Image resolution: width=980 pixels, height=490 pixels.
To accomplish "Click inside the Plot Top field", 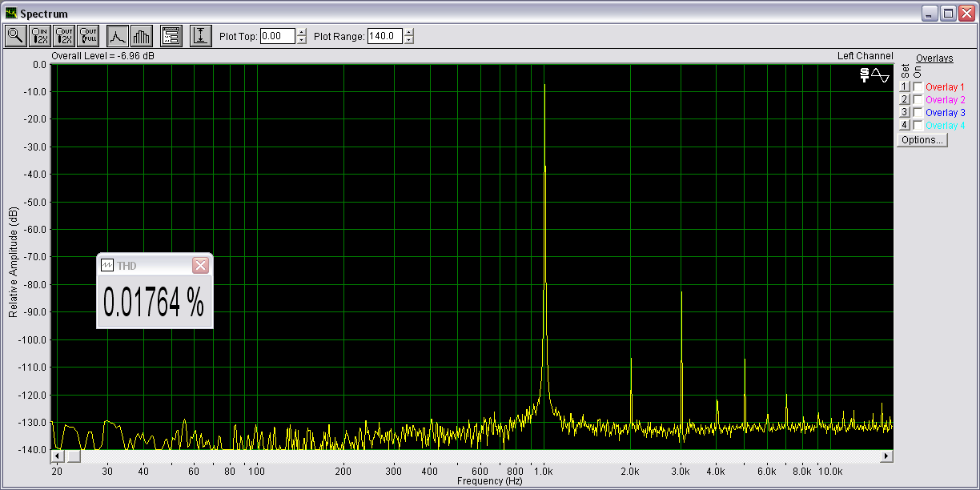I will (278, 36).
